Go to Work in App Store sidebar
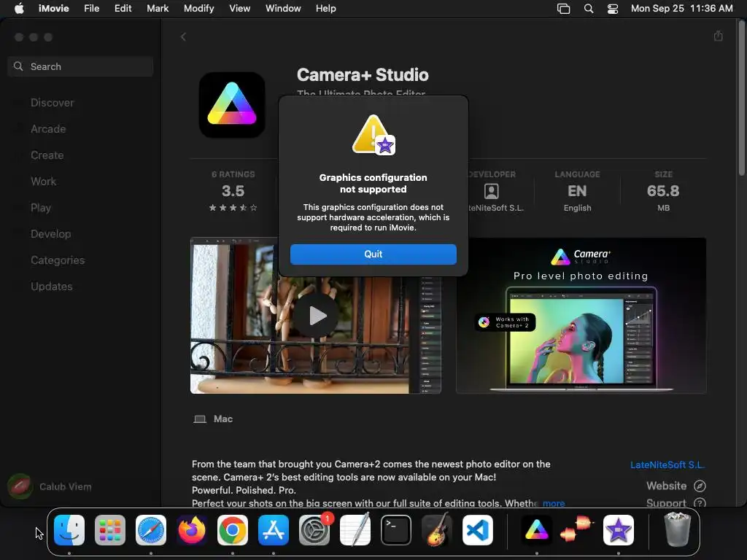Image resolution: width=747 pixels, height=560 pixels. point(43,182)
